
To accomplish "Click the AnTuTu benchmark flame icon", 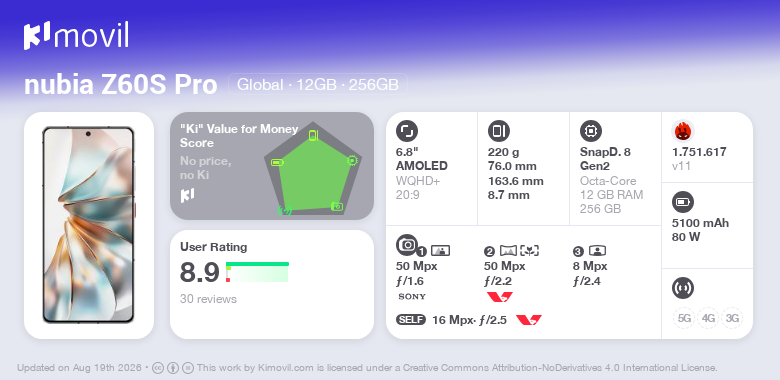I will click(683, 131).
